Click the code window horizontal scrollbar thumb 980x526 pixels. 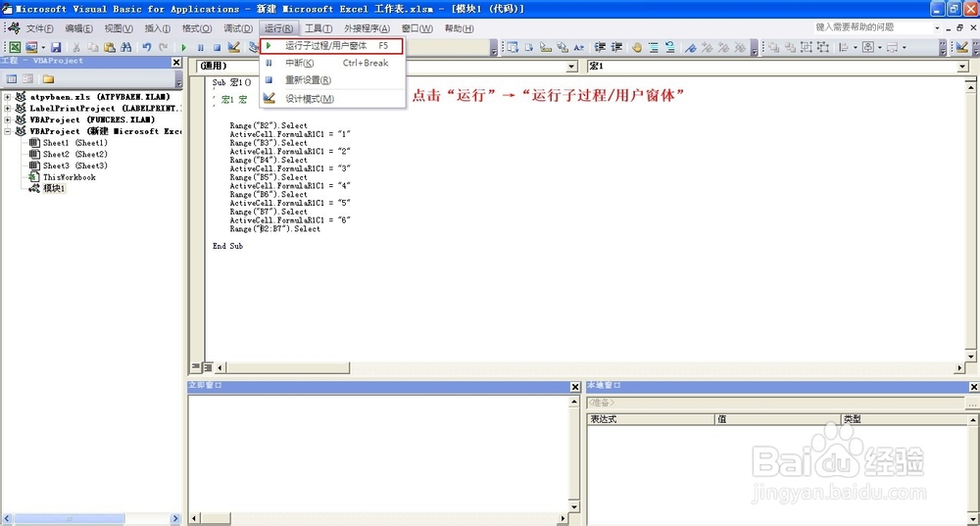point(287,367)
